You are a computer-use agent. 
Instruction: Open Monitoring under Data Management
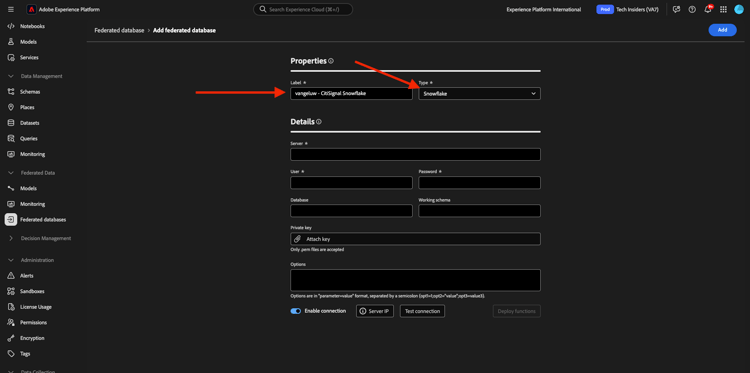pos(32,154)
